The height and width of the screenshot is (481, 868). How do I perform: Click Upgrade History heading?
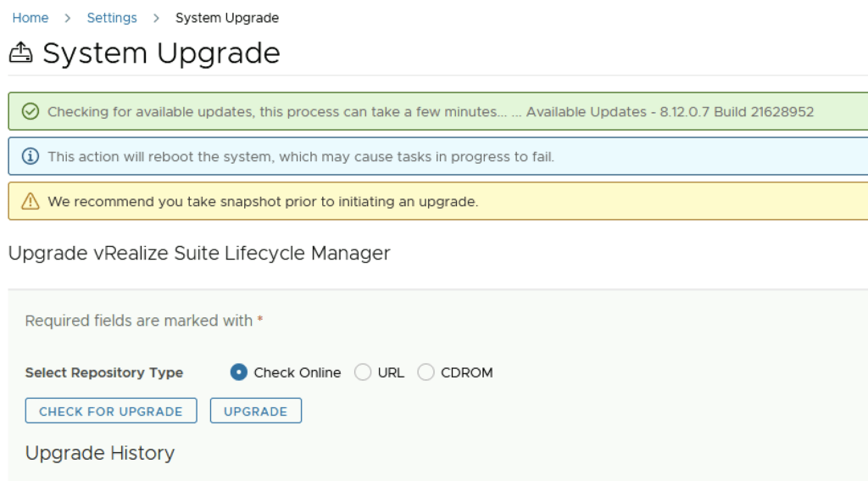[x=100, y=453]
